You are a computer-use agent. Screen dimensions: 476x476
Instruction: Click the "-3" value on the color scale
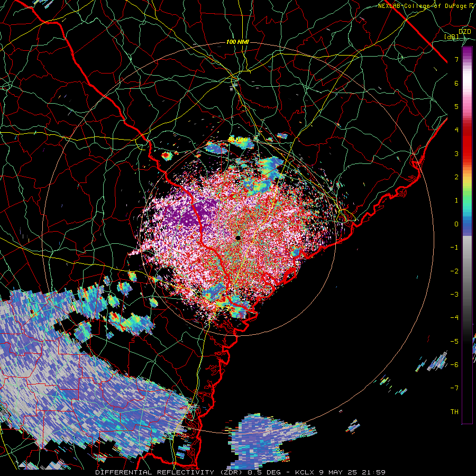click(x=454, y=294)
